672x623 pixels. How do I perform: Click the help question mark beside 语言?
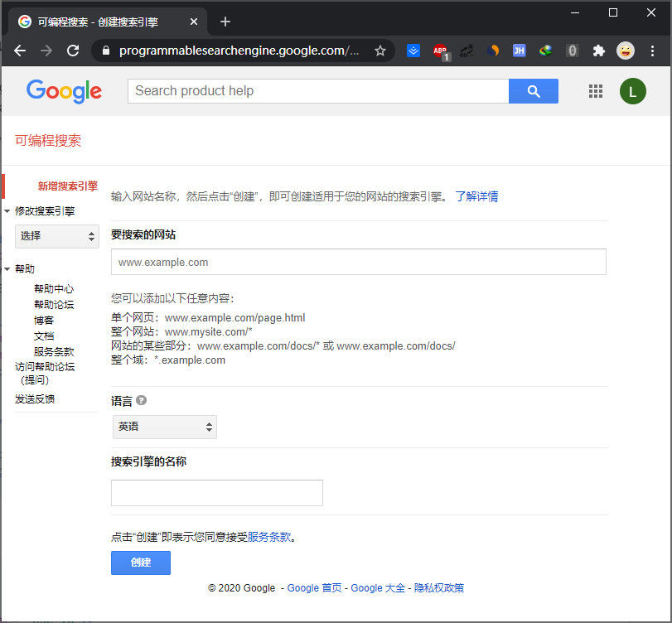point(139,400)
